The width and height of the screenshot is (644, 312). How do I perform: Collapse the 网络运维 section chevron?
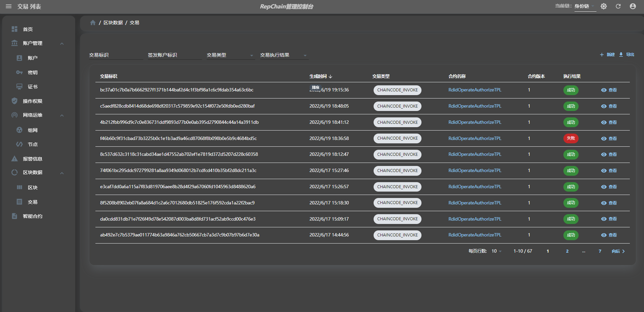click(62, 115)
